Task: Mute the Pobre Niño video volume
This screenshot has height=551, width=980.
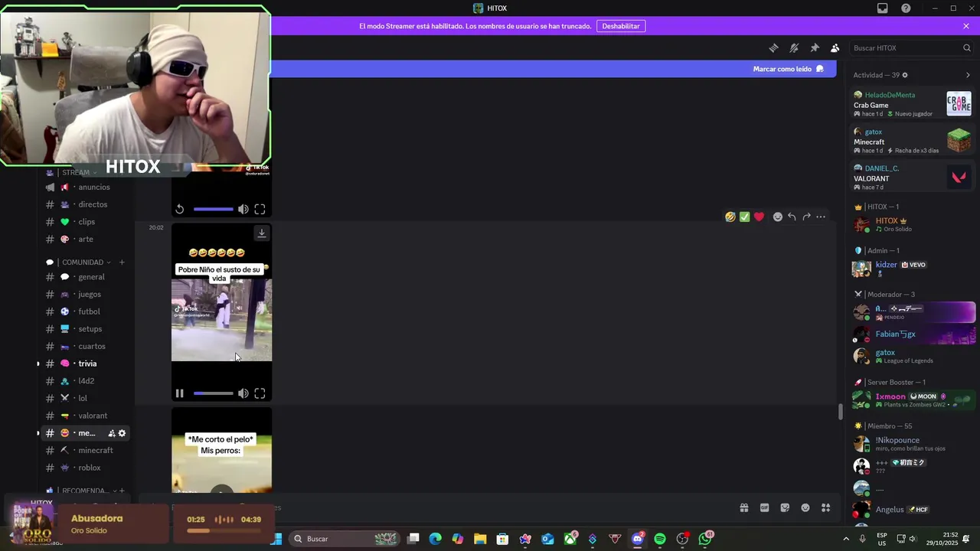Action: tap(243, 393)
